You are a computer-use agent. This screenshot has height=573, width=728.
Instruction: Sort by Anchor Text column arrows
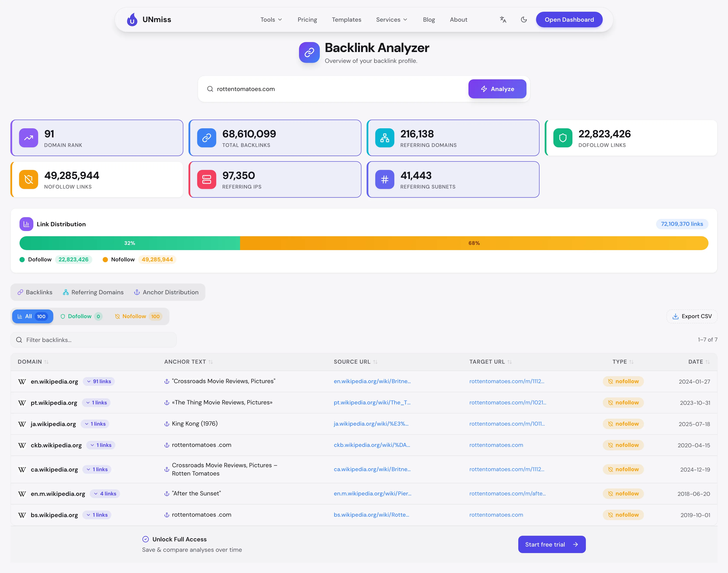(x=211, y=362)
